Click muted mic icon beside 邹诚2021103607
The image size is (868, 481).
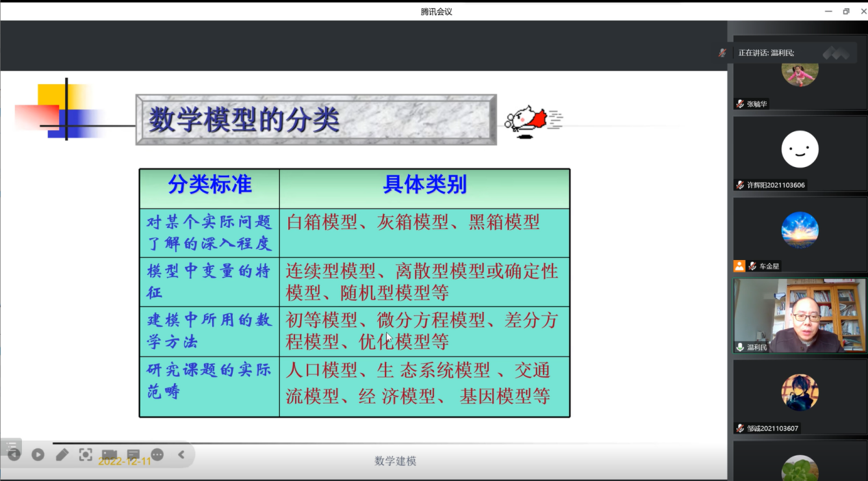pos(740,428)
